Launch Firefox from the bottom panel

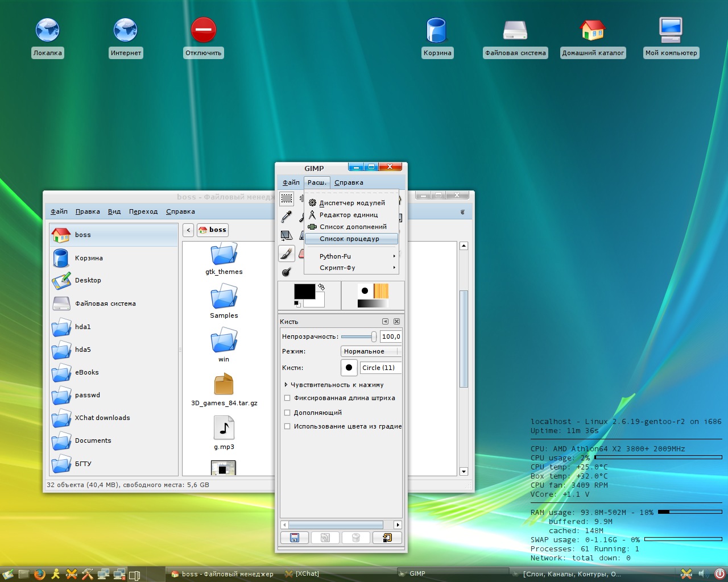39,574
